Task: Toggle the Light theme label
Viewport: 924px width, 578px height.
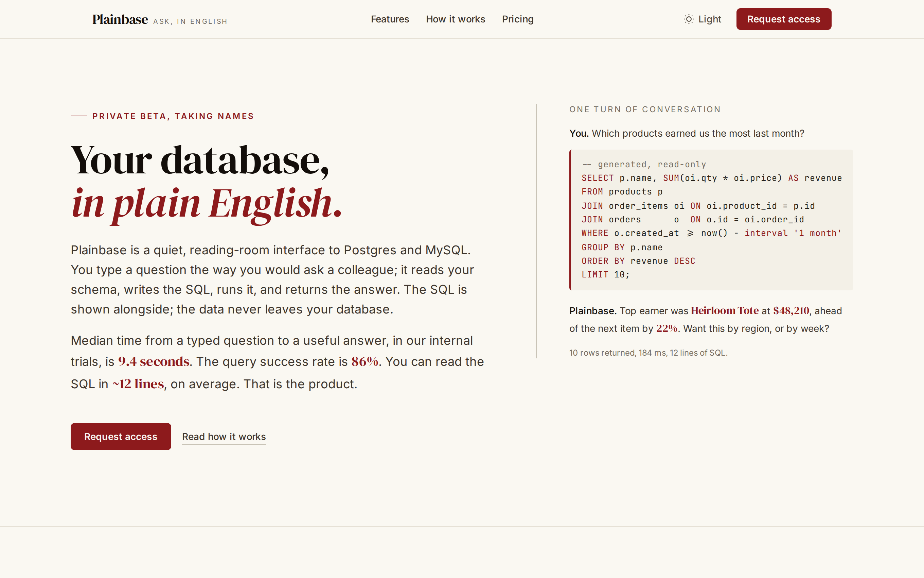Action: [709, 19]
